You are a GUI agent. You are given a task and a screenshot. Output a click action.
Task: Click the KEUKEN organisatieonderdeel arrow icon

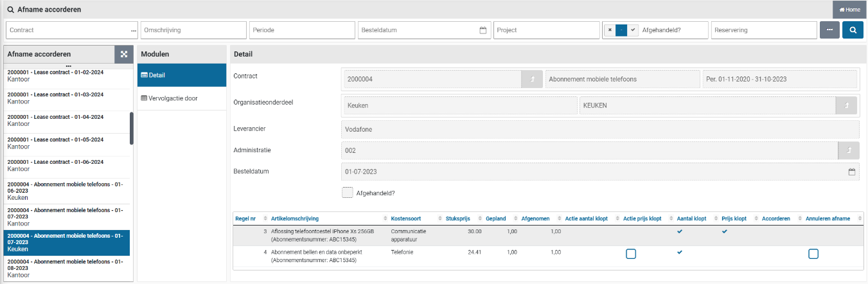click(x=846, y=105)
